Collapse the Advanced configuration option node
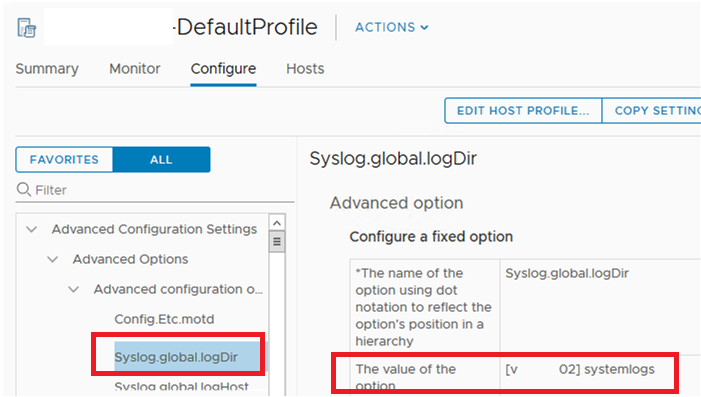Image resolution: width=701 pixels, height=397 pixels. 73,289
